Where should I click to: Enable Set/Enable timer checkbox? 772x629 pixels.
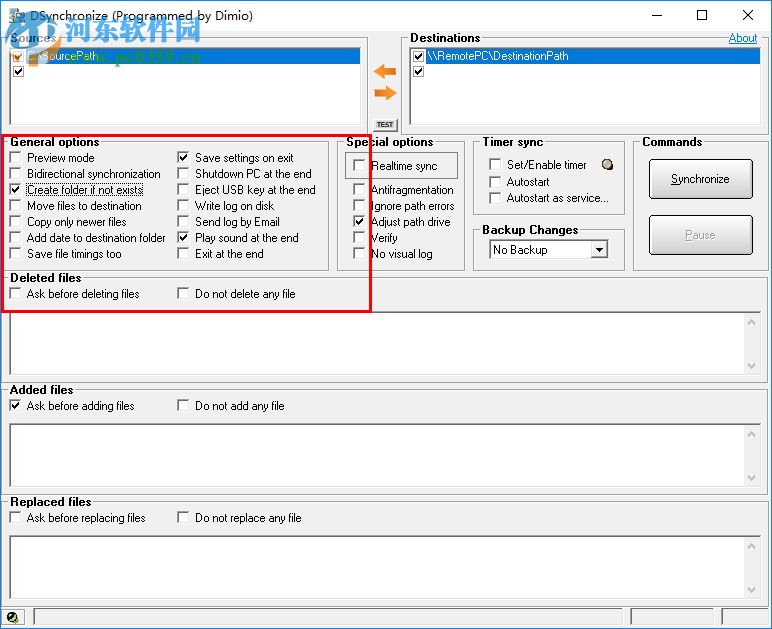coord(495,164)
